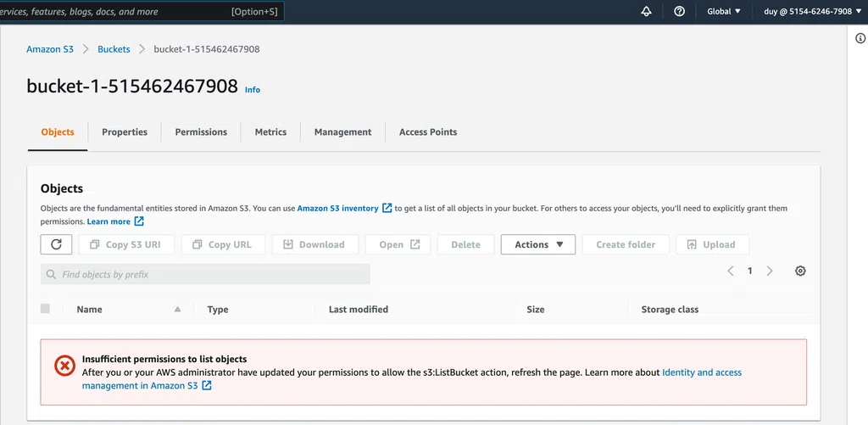Click the red error icon in alert
The image size is (868, 425).
tap(64, 366)
